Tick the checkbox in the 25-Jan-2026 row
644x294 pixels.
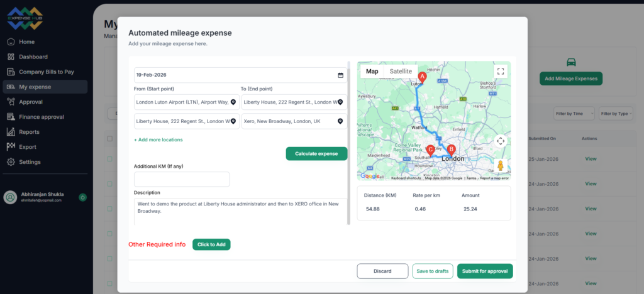[x=109, y=159]
